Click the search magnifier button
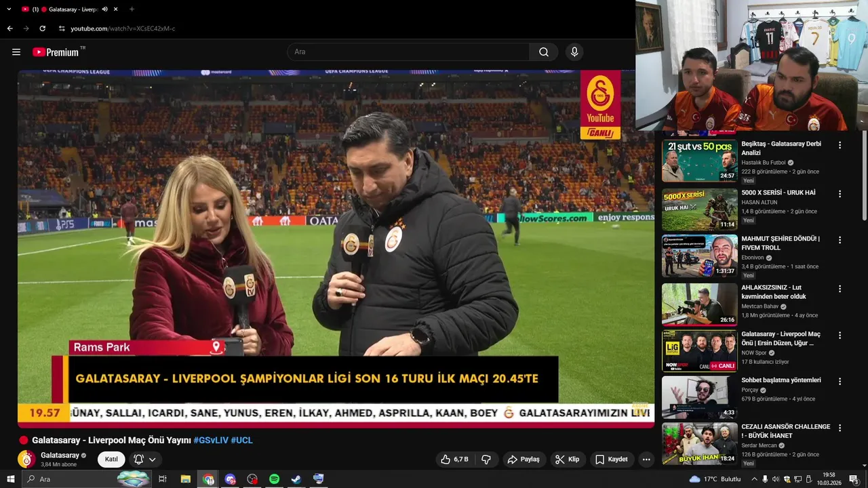 pos(544,52)
